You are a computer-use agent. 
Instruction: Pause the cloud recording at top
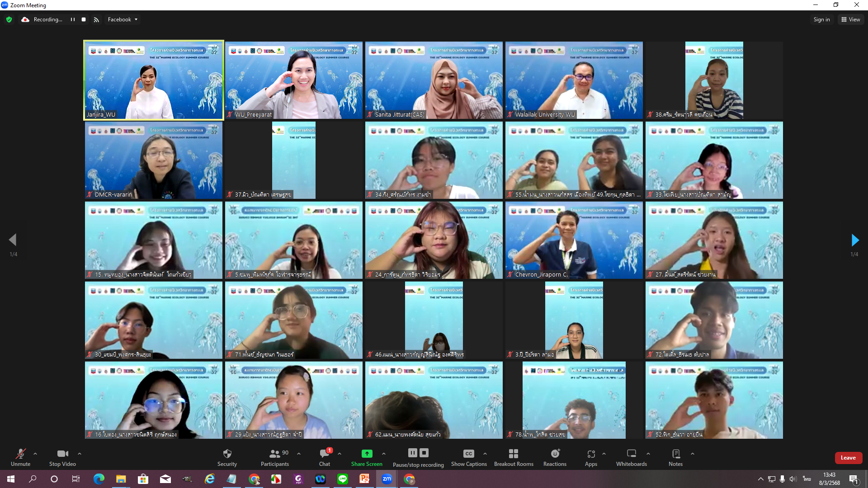(72, 19)
